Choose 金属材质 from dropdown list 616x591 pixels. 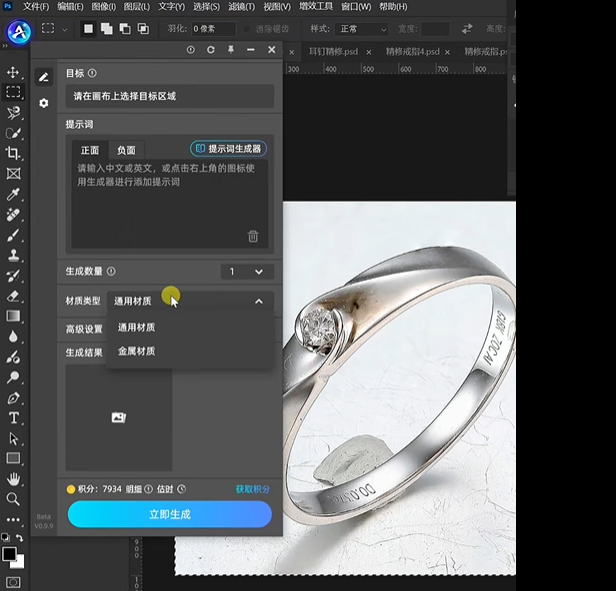pos(190,351)
